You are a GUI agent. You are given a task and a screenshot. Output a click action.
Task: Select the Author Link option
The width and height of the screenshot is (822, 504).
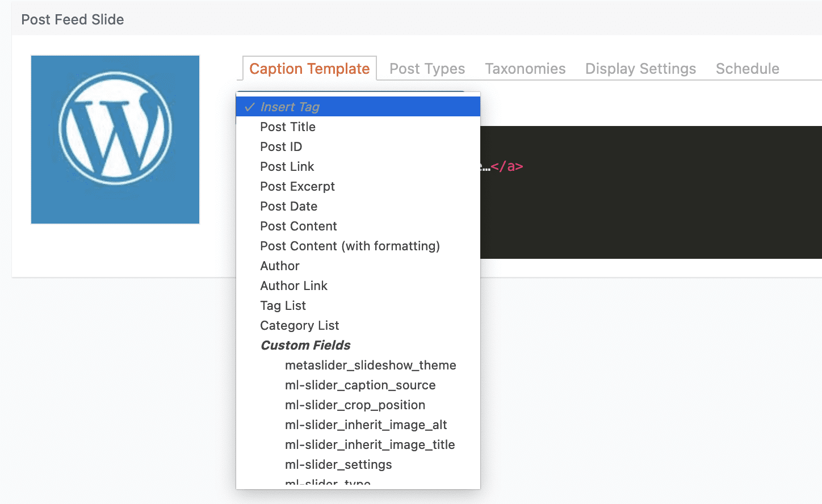tap(294, 285)
